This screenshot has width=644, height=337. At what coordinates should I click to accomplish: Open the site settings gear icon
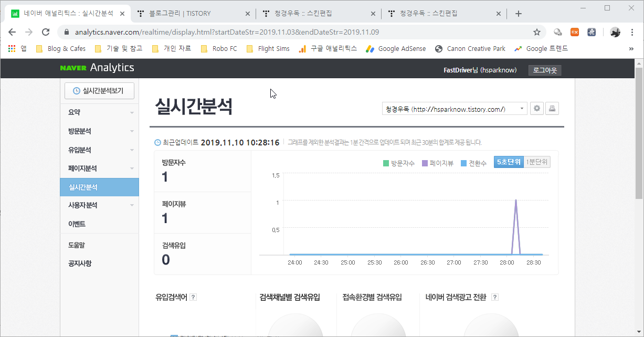click(x=537, y=109)
